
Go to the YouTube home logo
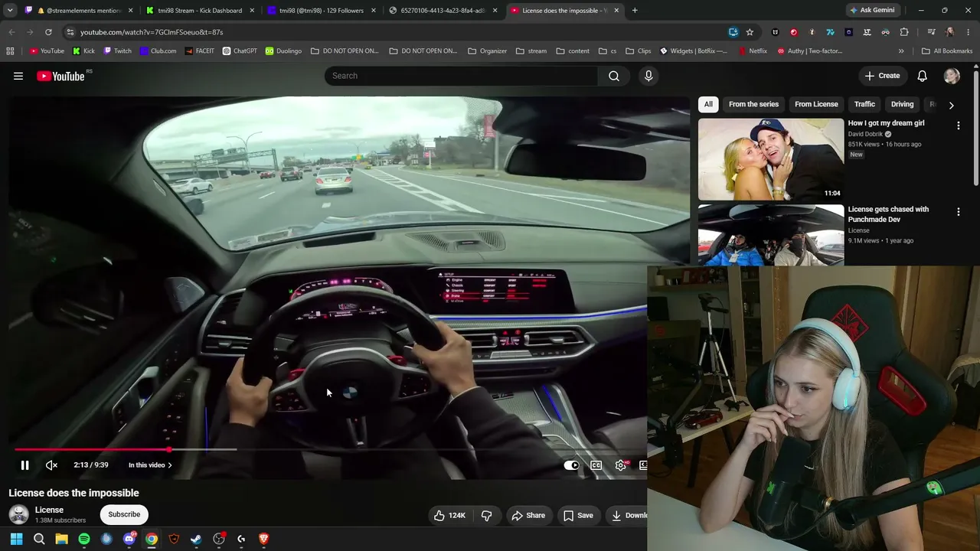tap(60, 76)
